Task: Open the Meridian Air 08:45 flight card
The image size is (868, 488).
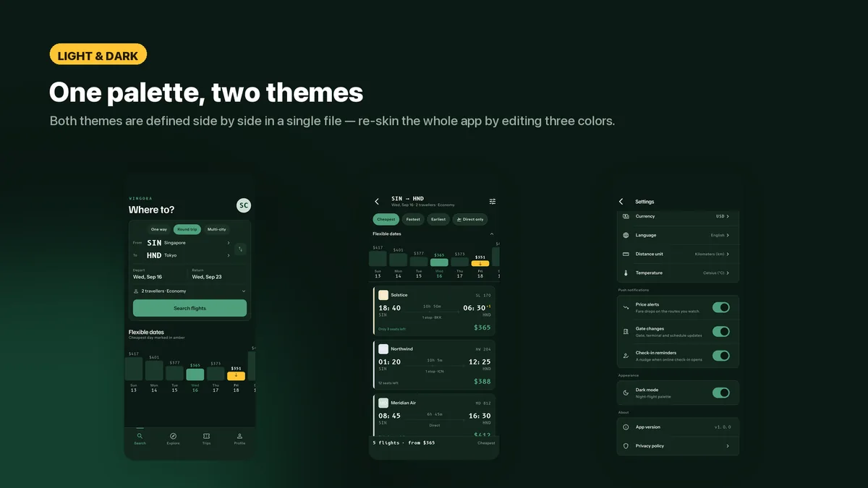Action: point(434,415)
